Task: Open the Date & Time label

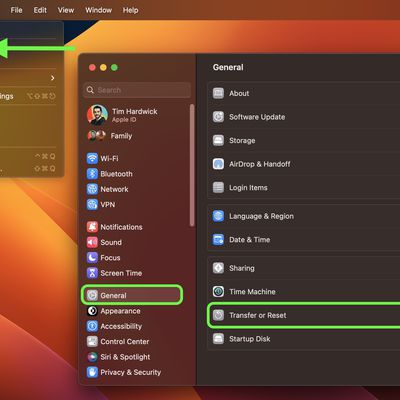Action: (250, 240)
